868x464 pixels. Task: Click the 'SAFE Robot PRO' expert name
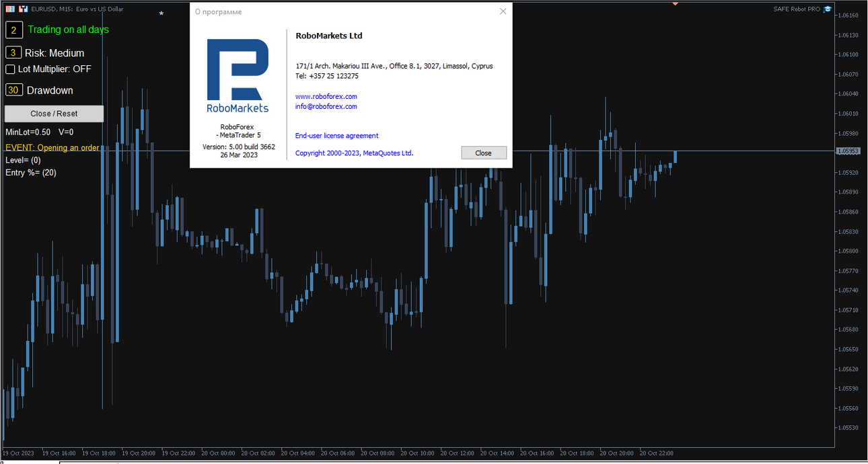pyautogui.click(x=797, y=9)
